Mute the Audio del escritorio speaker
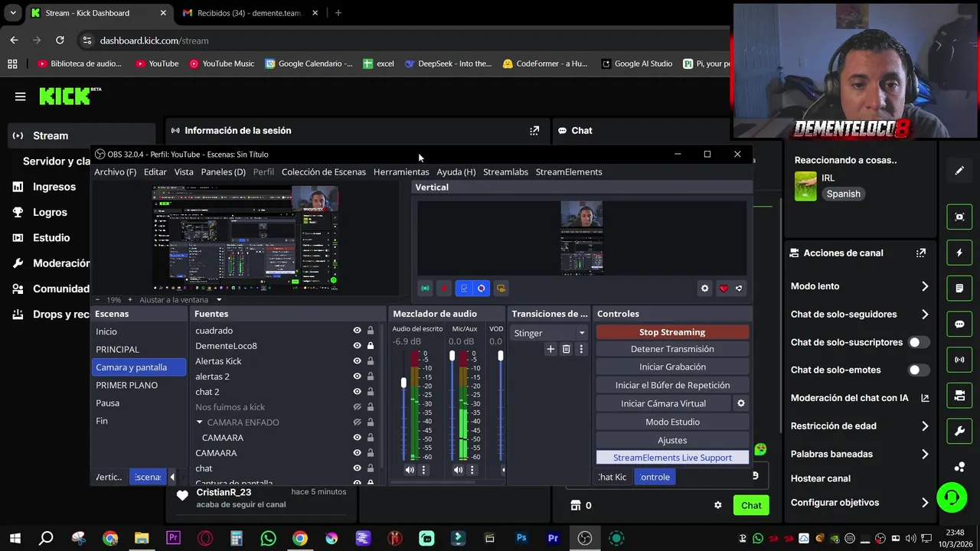Screen dimensions: 980x551 click(410, 470)
